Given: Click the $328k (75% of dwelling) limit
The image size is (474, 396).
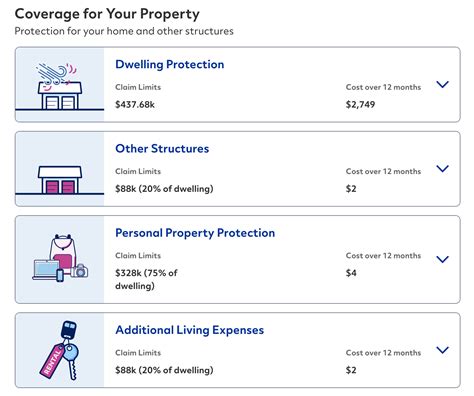Looking at the screenshot, I should (146, 279).
